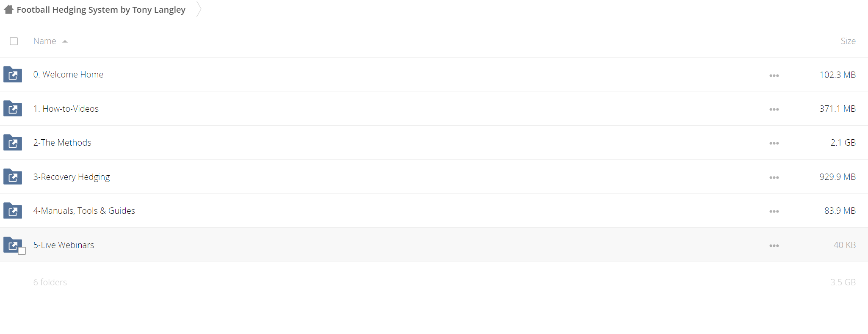The height and width of the screenshot is (334, 868).
Task: Open shared folder icon for 0. Welcome Home
Action: 13,75
